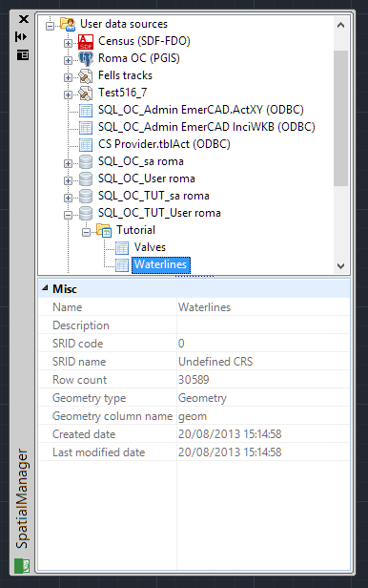Screen dimensions: 368x588
Task: Click database icon of SQL_OC_TUT_sa roma
Action: [x=86, y=196]
